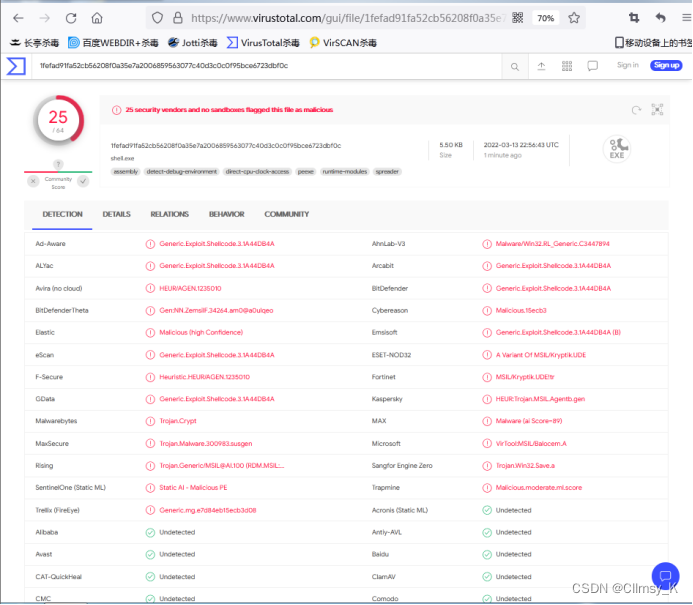The image size is (693, 605).
Task: Open the browser hamburger menu
Action: tap(686, 18)
